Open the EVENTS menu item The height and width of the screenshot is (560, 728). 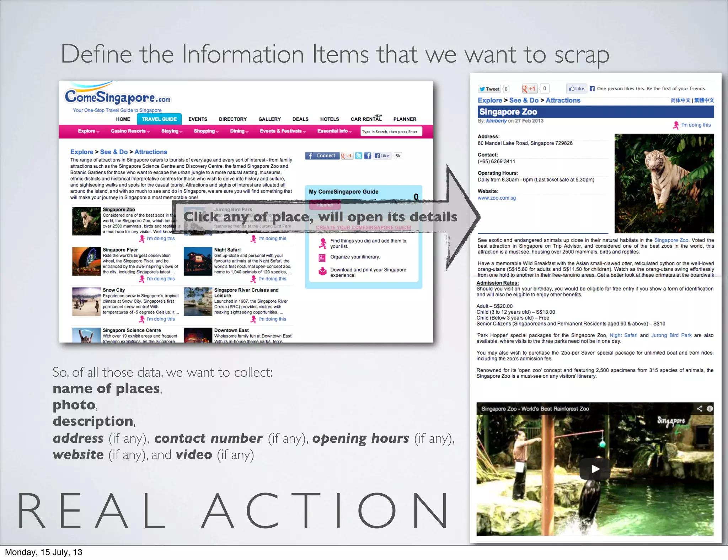click(198, 119)
